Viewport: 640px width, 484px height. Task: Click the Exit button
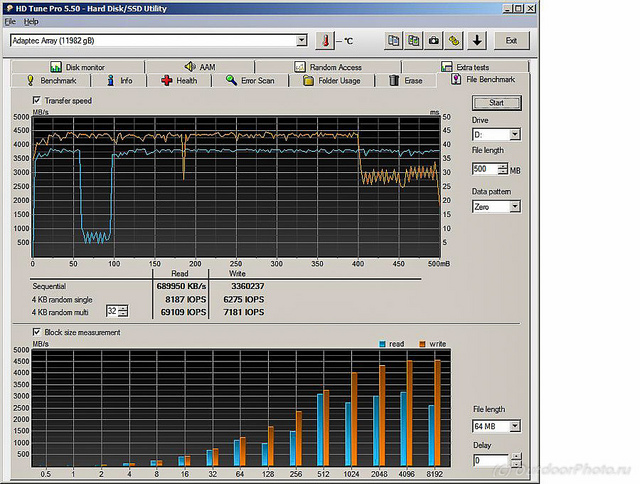point(511,41)
